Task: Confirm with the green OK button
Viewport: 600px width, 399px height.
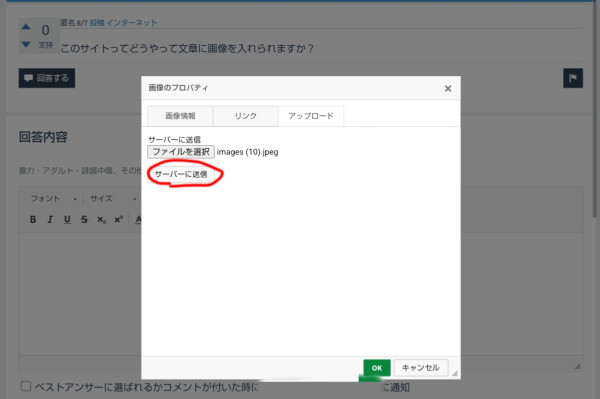Action: [x=377, y=368]
